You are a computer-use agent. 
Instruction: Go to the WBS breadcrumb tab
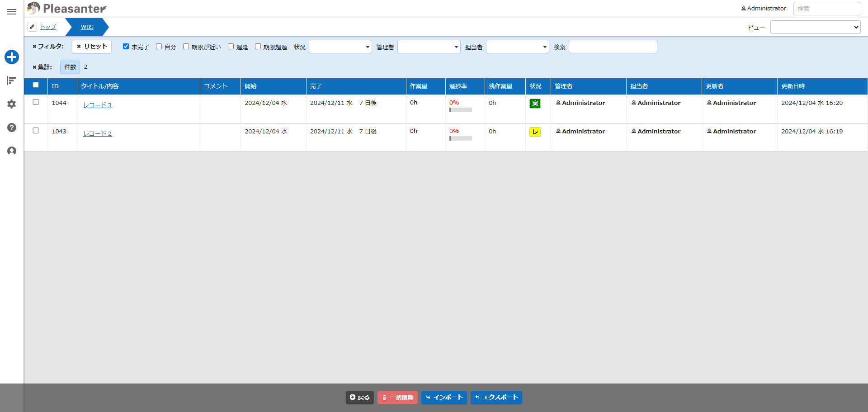pyautogui.click(x=87, y=27)
